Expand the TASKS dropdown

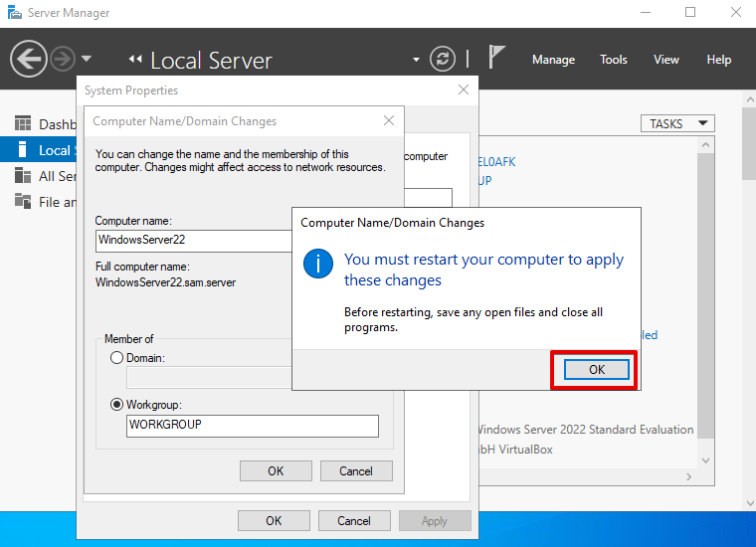pos(677,123)
